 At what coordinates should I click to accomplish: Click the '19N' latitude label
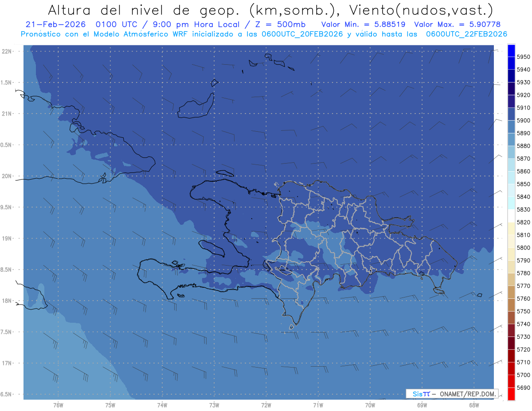[6, 239]
